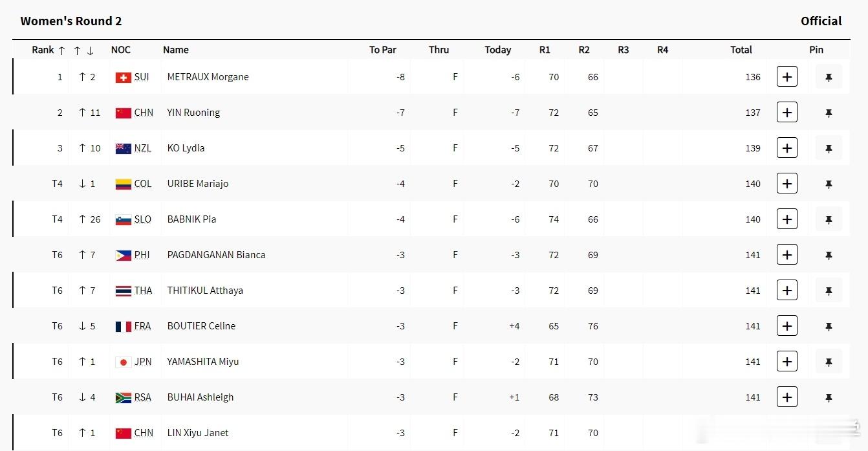Open YIN Ruoning's athlete name link
The height and width of the screenshot is (451, 868).
point(193,113)
